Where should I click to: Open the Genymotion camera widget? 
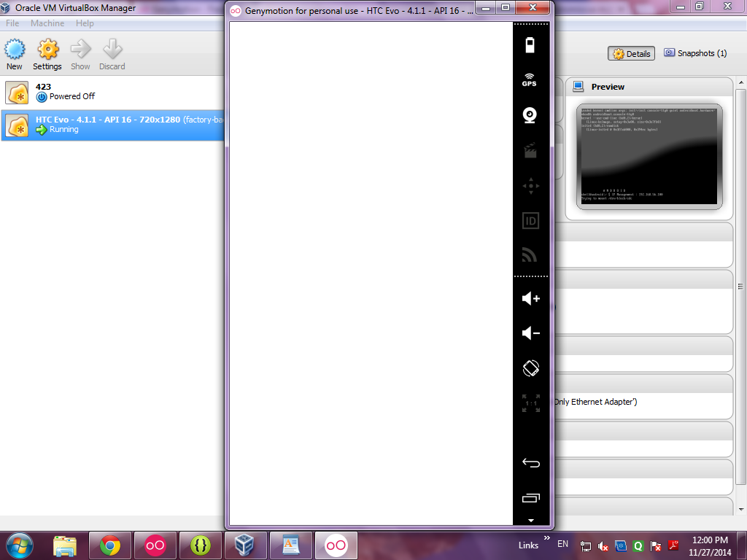(x=530, y=115)
